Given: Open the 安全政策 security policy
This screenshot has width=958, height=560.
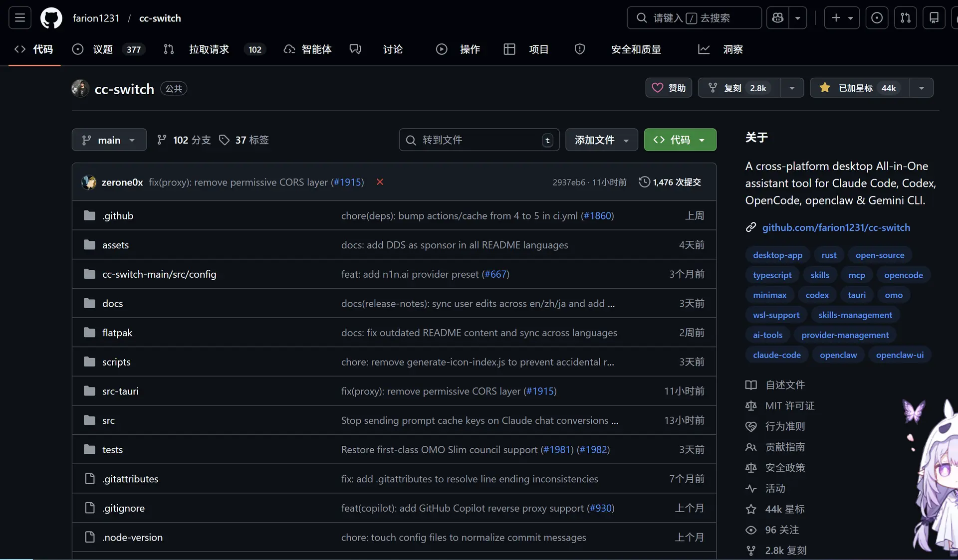Looking at the screenshot, I should [775, 468].
